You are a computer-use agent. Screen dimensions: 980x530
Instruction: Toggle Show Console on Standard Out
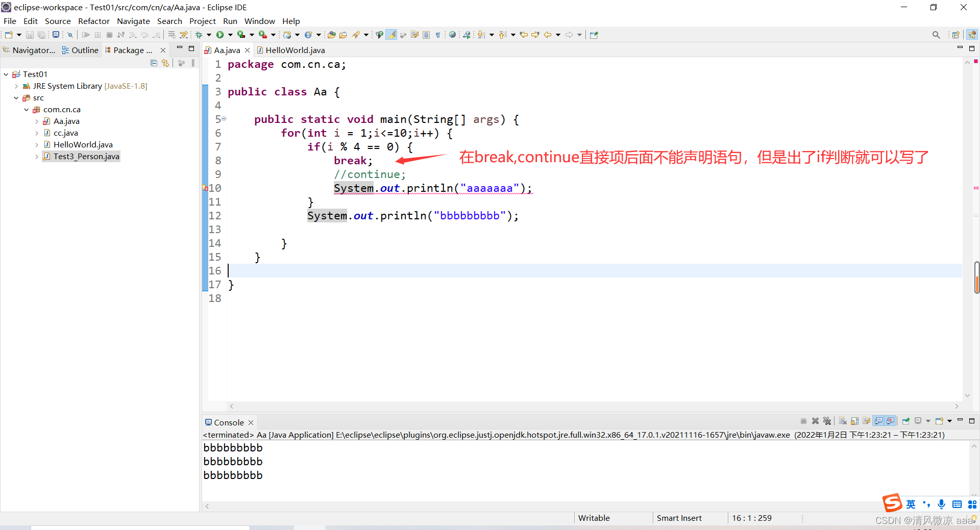click(x=878, y=421)
